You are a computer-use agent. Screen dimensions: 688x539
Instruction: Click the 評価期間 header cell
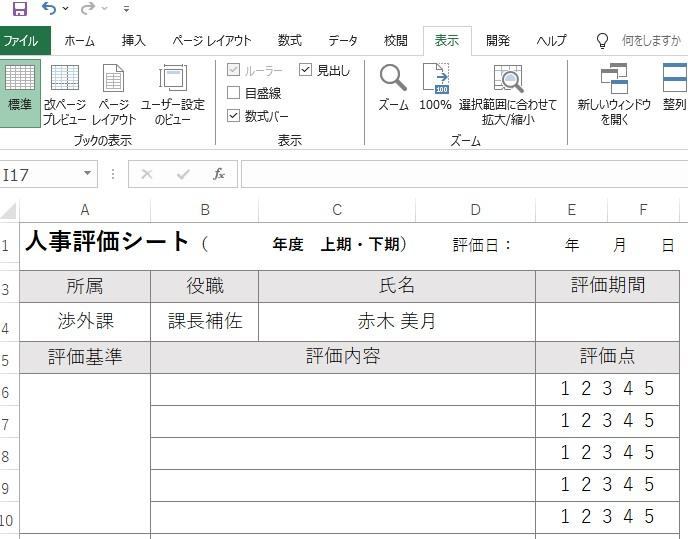(608, 286)
